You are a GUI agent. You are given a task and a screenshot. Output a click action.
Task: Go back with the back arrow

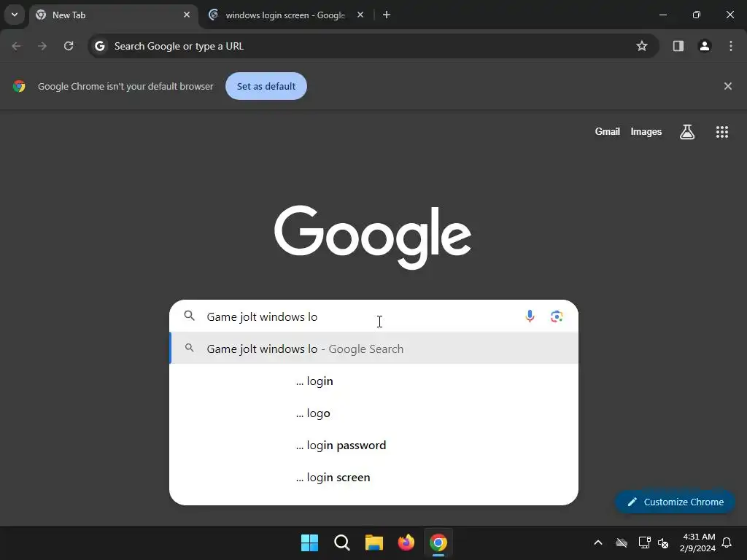point(16,46)
